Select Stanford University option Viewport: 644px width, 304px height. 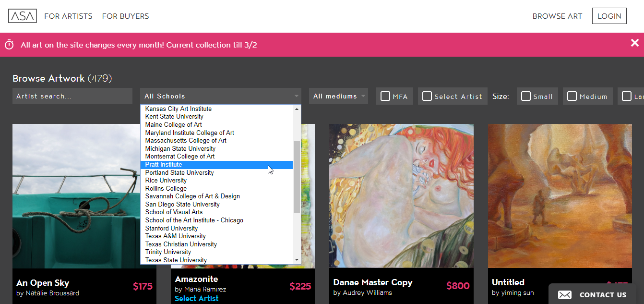216,229
